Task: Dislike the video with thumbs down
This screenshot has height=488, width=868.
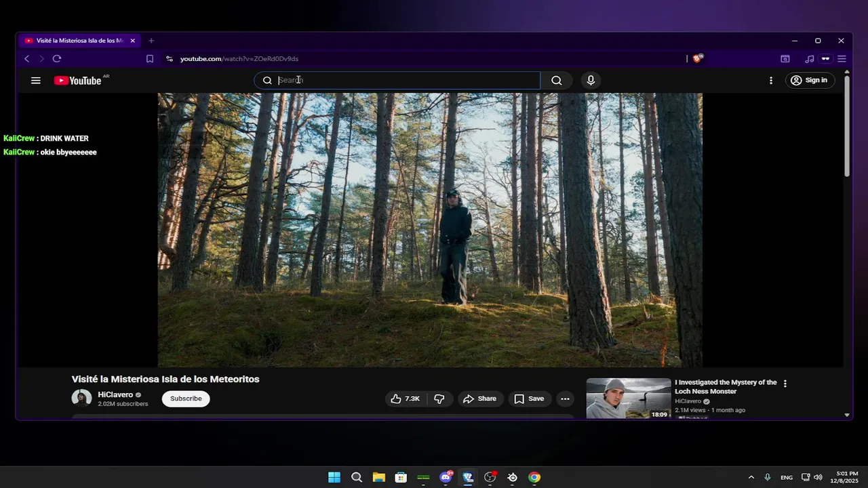Action: pos(439,399)
